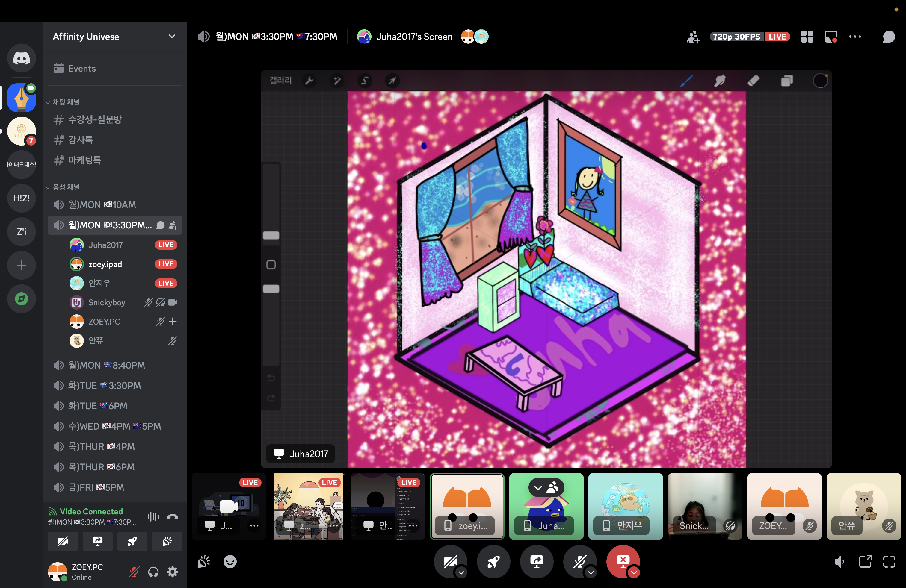Viewport: 906px width, 588px height.
Task: Open microphone options dropdown arrow
Action: point(591,572)
